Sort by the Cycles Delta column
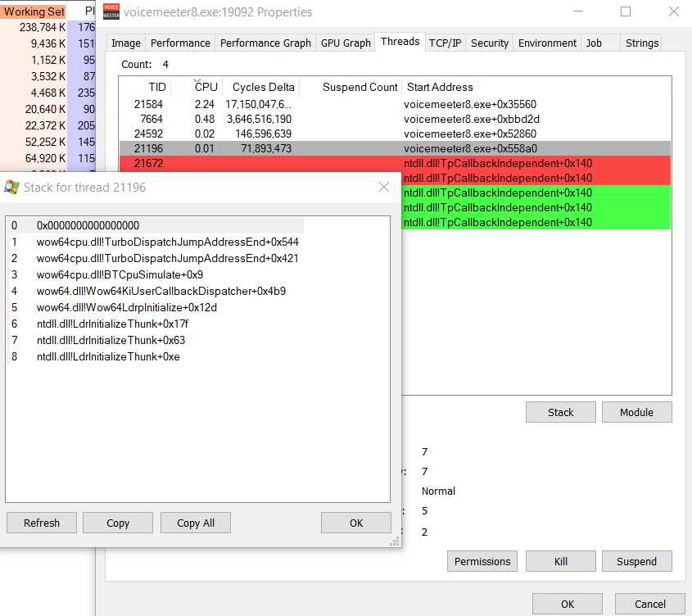 260,87
